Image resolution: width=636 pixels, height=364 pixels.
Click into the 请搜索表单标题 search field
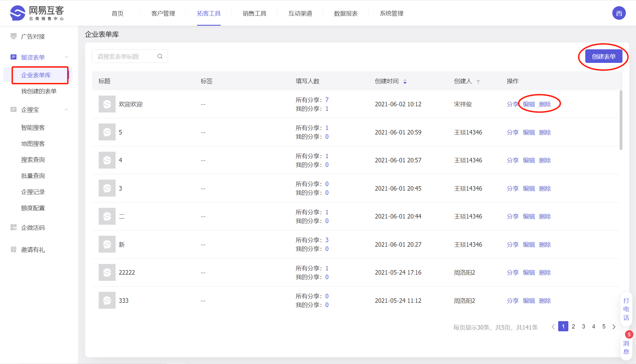[130, 56]
